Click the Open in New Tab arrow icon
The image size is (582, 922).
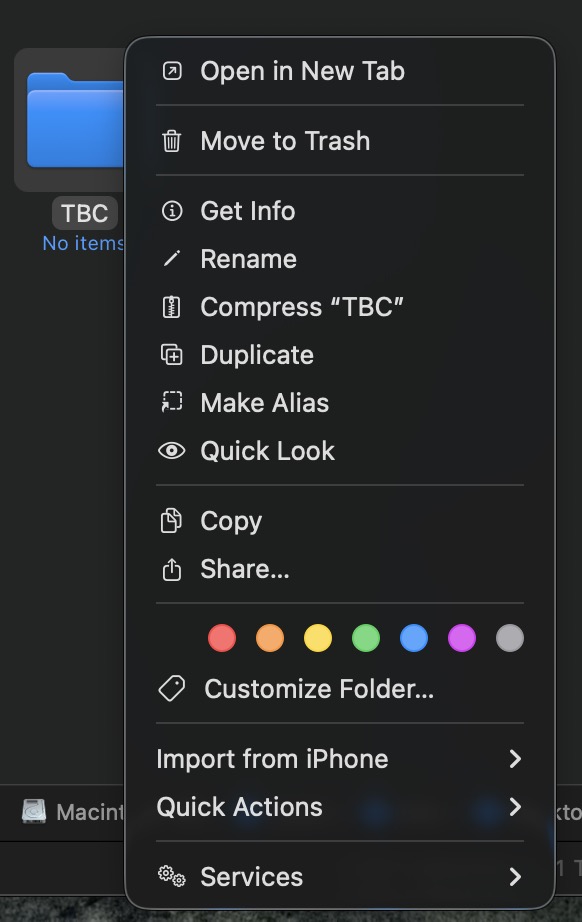[172, 71]
